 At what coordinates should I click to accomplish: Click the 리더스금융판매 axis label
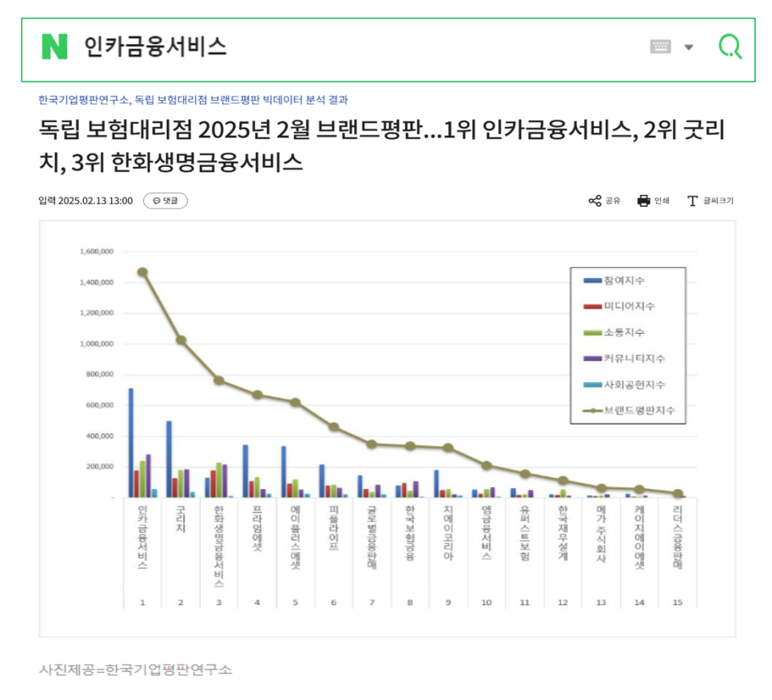tap(678, 537)
